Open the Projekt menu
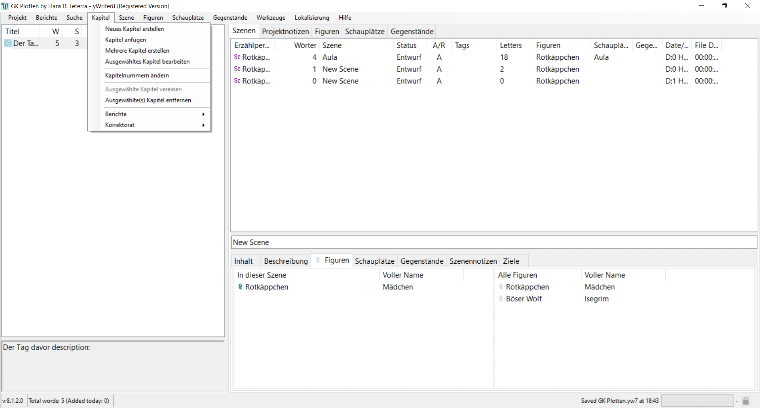This screenshot has width=760, height=408. click(17, 17)
